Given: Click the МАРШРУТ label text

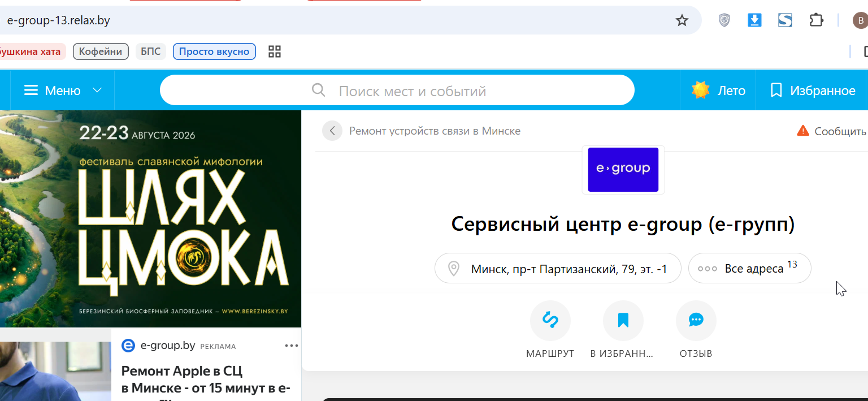Looking at the screenshot, I should pyautogui.click(x=550, y=353).
